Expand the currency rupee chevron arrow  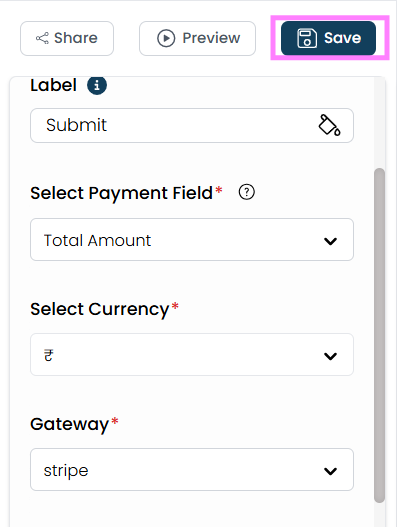pos(330,356)
